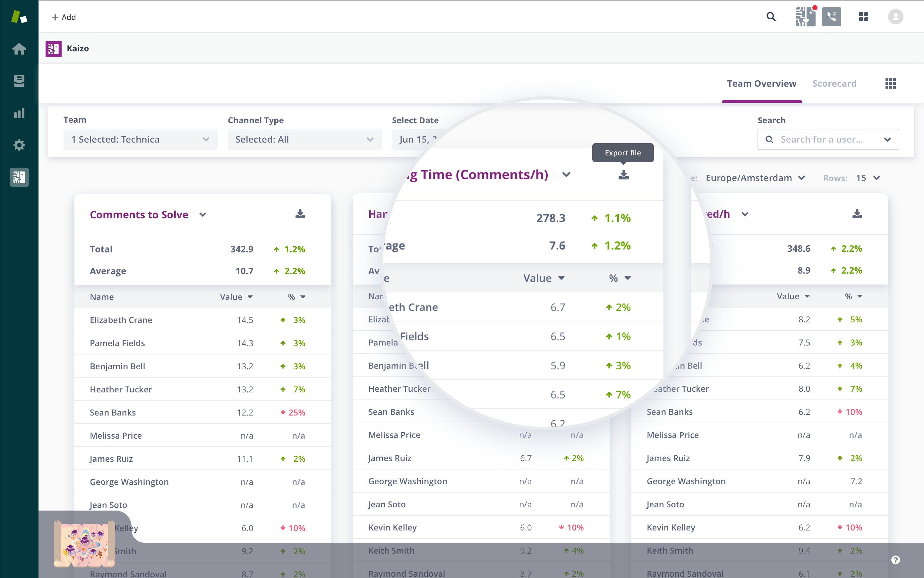Switch to the Scorecard tab
The height and width of the screenshot is (578, 924).
(834, 83)
